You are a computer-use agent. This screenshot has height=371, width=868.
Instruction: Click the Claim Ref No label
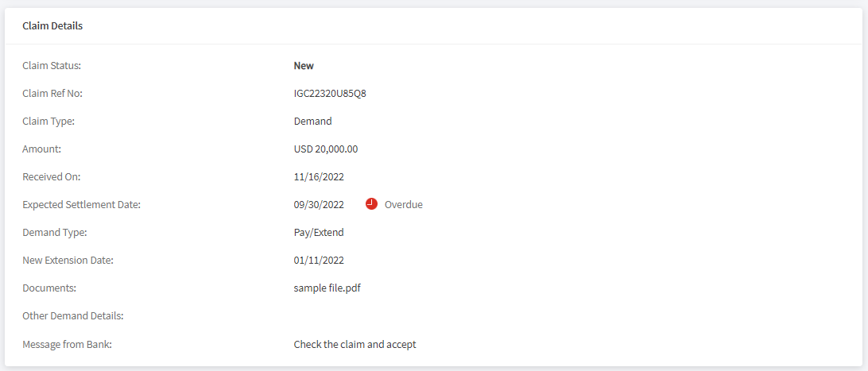(x=52, y=94)
